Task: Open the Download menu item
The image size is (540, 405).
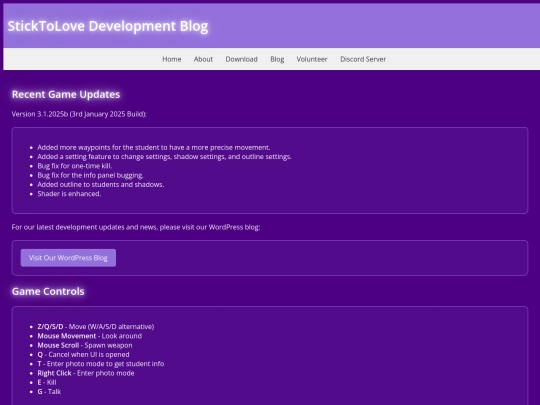Action: [x=241, y=59]
